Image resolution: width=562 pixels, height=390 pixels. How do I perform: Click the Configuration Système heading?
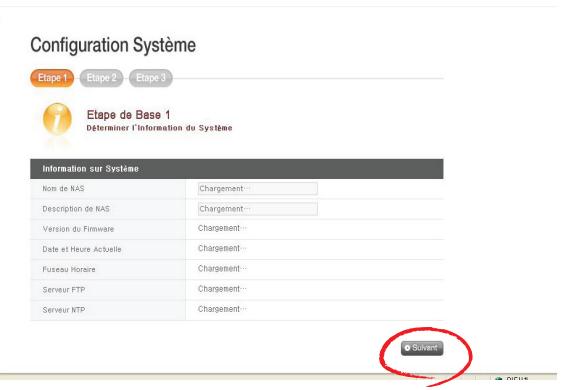click(x=113, y=46)
